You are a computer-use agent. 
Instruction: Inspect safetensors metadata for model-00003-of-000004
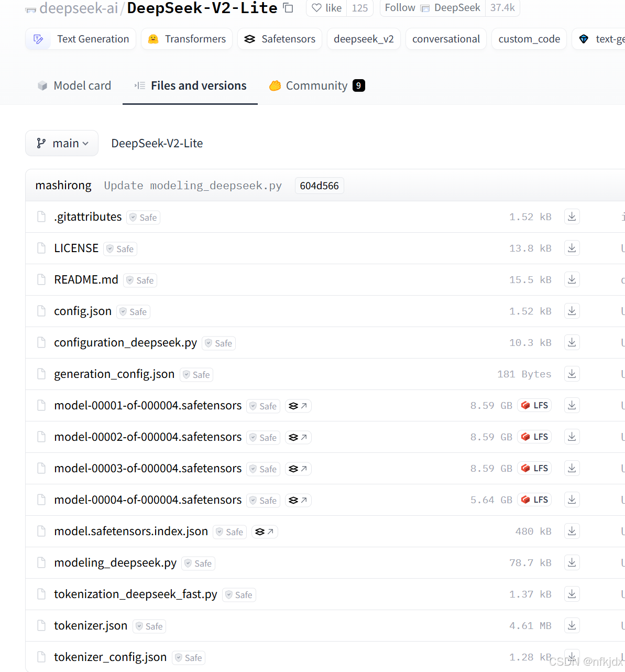pos(298,469)
